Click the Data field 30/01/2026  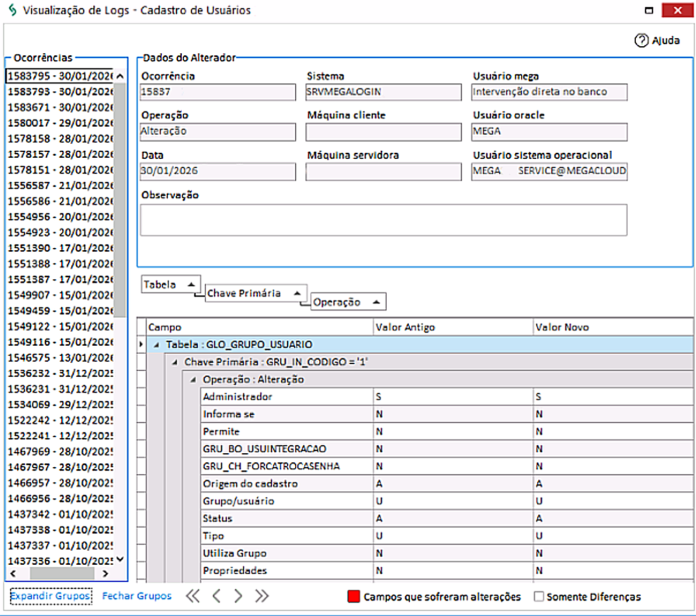218,171
